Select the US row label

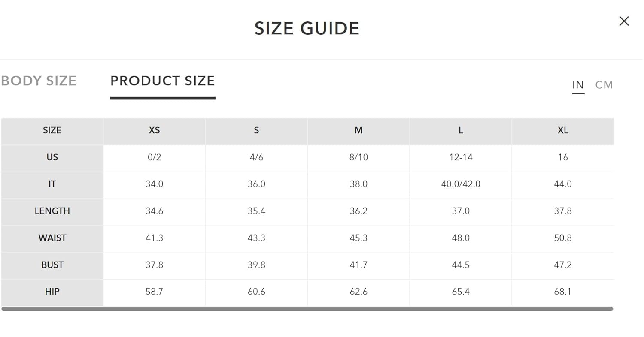click(x=52, y=157)
